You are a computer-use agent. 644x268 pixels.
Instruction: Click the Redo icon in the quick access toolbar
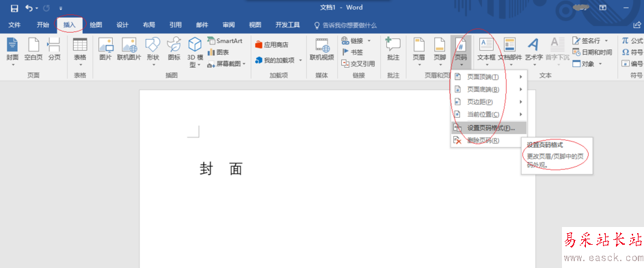(46, 8)
